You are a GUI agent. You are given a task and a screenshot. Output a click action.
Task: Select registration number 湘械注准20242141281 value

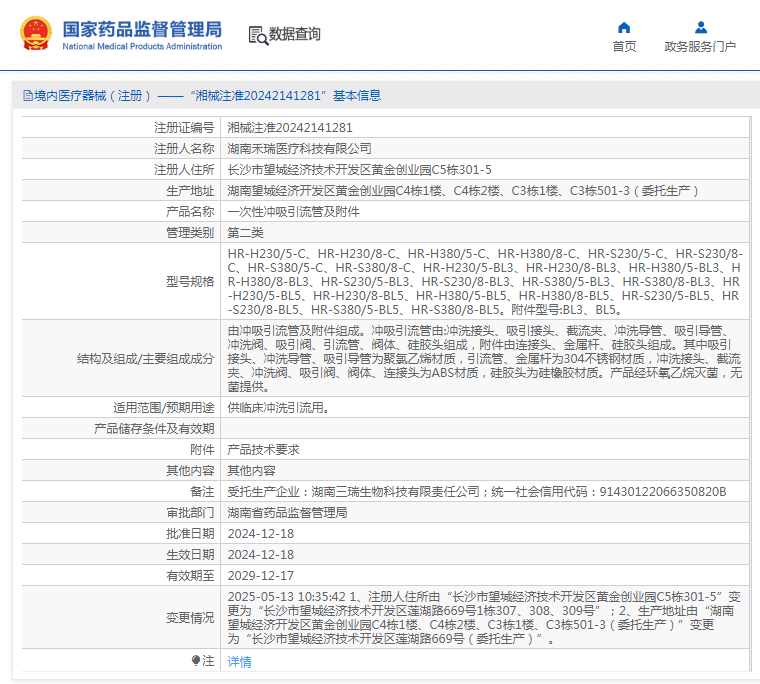coord(290,127)
